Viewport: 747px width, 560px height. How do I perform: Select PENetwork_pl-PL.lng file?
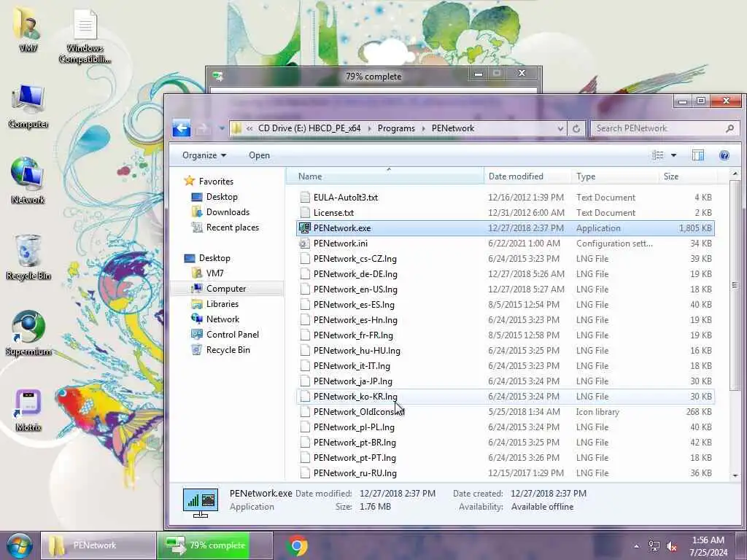(505, 427)
